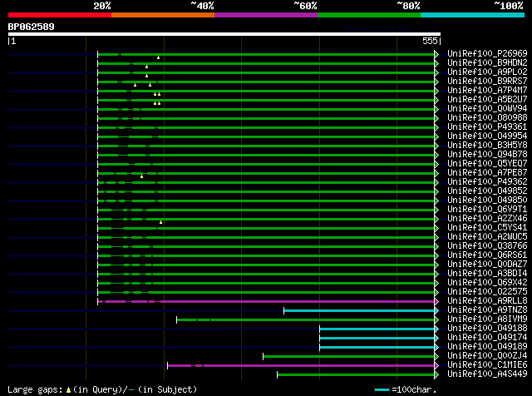This screenshot has height=396, width=532.
Task: Click the green ~80% identity legend bar
Action: coord(369,15)
